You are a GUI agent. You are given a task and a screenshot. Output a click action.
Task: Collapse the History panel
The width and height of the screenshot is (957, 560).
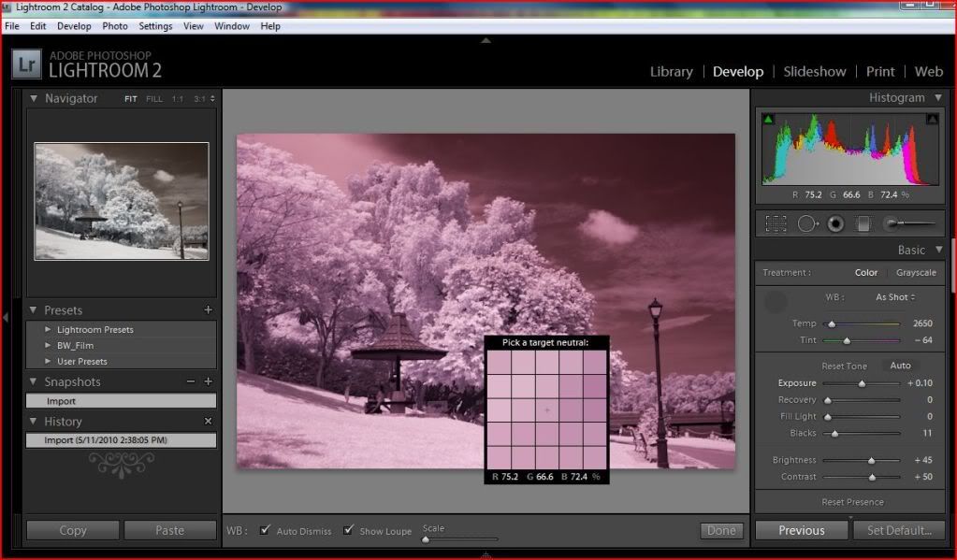tap(33, 421)
